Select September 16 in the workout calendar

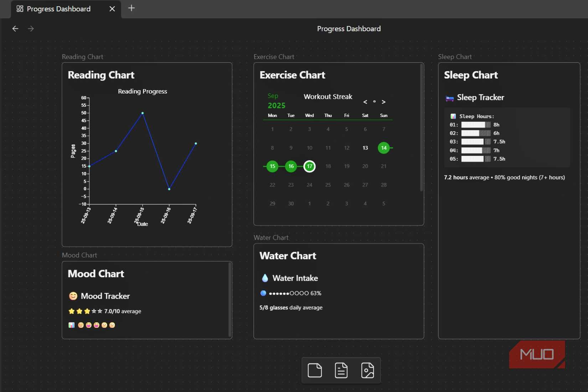tap(291, 166)
